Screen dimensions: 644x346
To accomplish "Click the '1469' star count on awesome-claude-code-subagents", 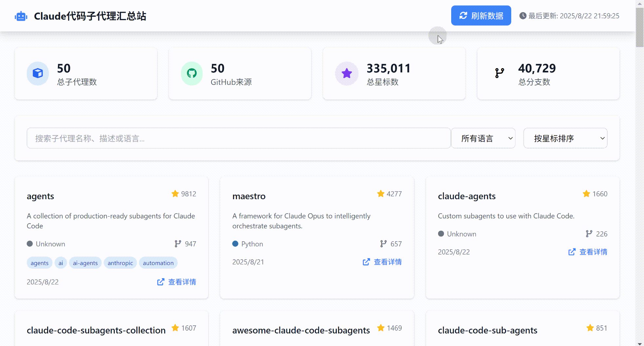I will pos(394,328).
